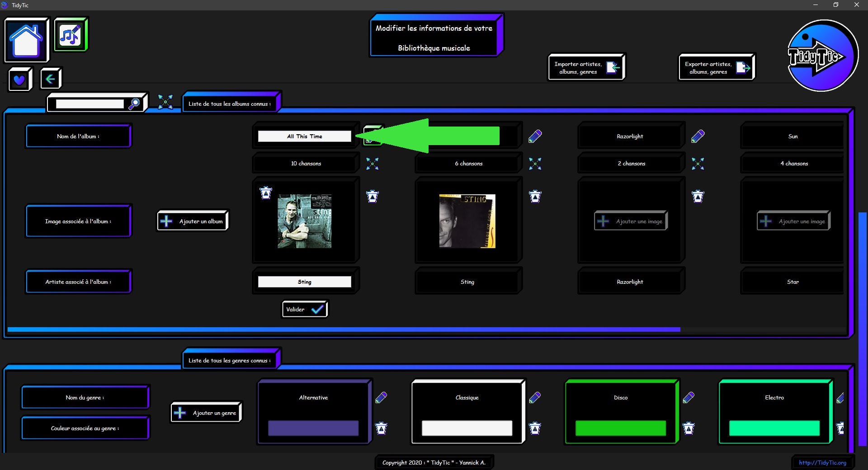This screenshot has height=470, width=868.
Task: Edit the Disco genre with pencil
Action: pos(689,398)
